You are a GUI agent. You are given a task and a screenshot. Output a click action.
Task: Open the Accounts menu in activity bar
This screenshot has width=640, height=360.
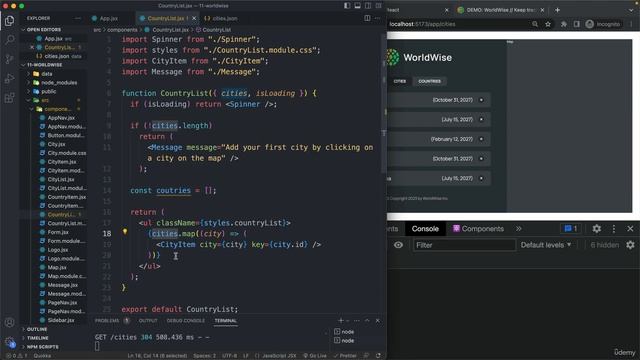[x=9, y=322]
